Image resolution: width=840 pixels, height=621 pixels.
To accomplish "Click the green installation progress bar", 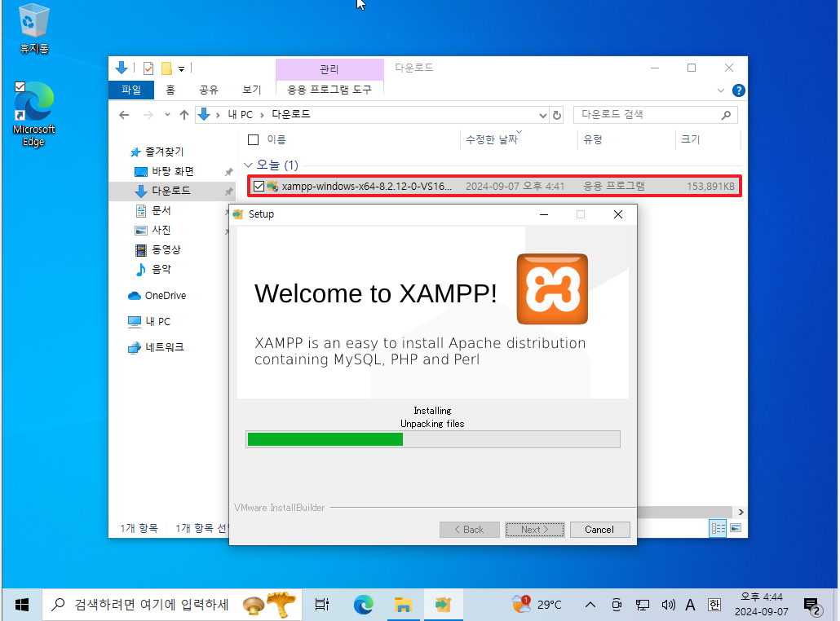I will point(433,439).
